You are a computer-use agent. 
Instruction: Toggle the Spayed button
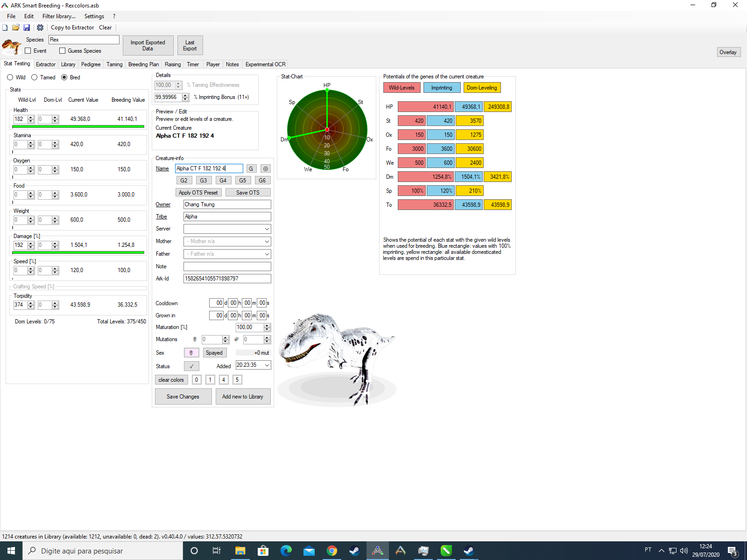214,353
